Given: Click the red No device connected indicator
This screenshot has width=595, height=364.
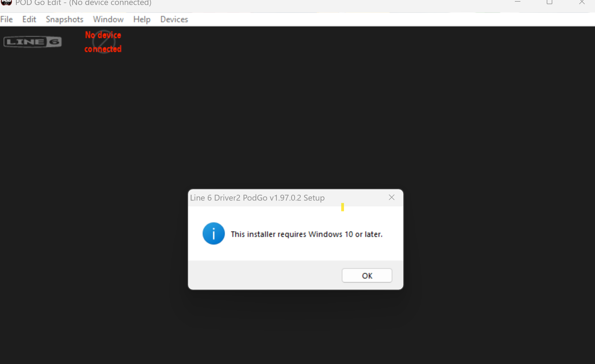Looking at the screenshot, I should click(103, 42).
